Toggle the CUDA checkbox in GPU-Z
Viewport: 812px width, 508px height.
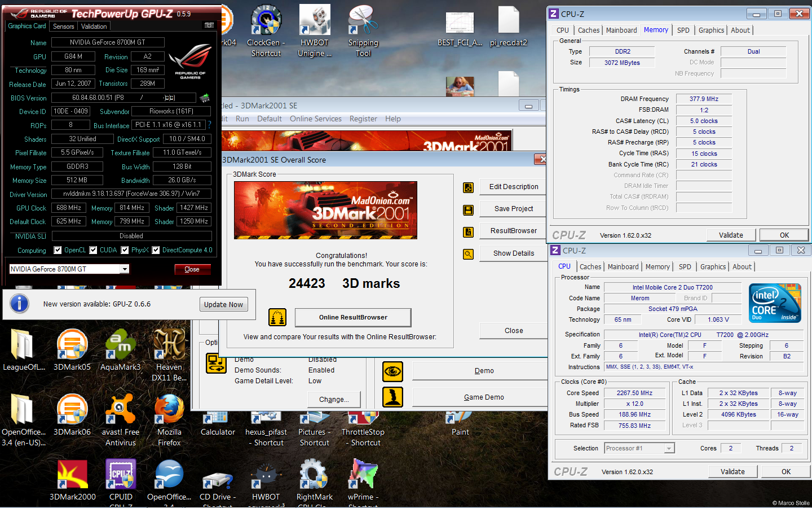coord(93,250)
